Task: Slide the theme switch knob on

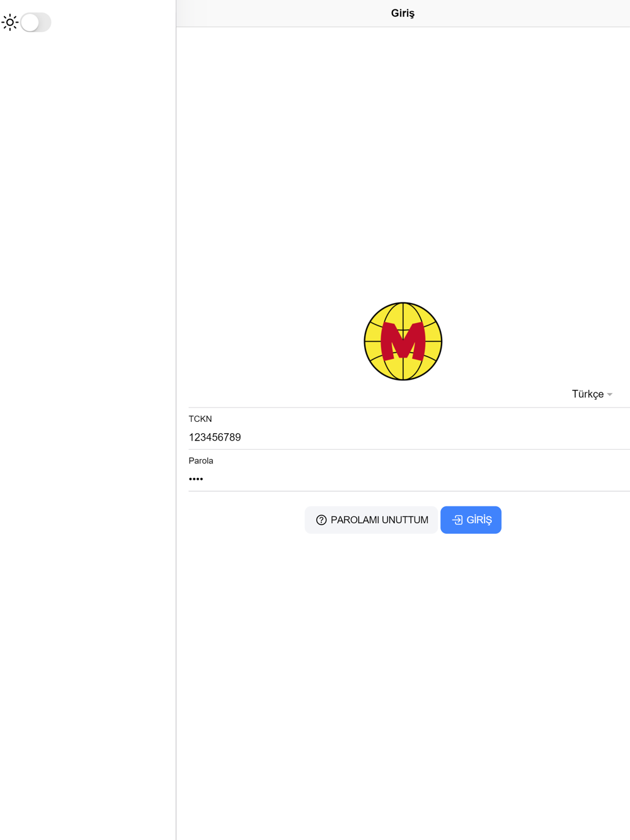Action: tap(30, 23)
